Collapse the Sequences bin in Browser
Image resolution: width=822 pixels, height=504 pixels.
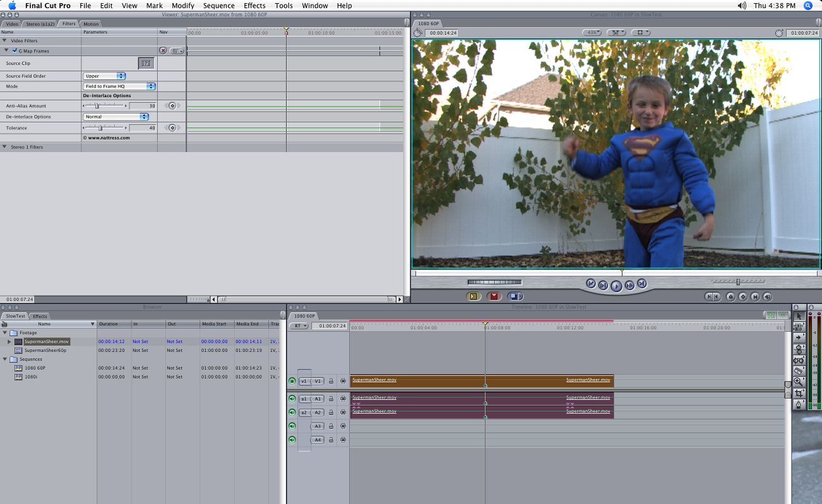point(5,359)
